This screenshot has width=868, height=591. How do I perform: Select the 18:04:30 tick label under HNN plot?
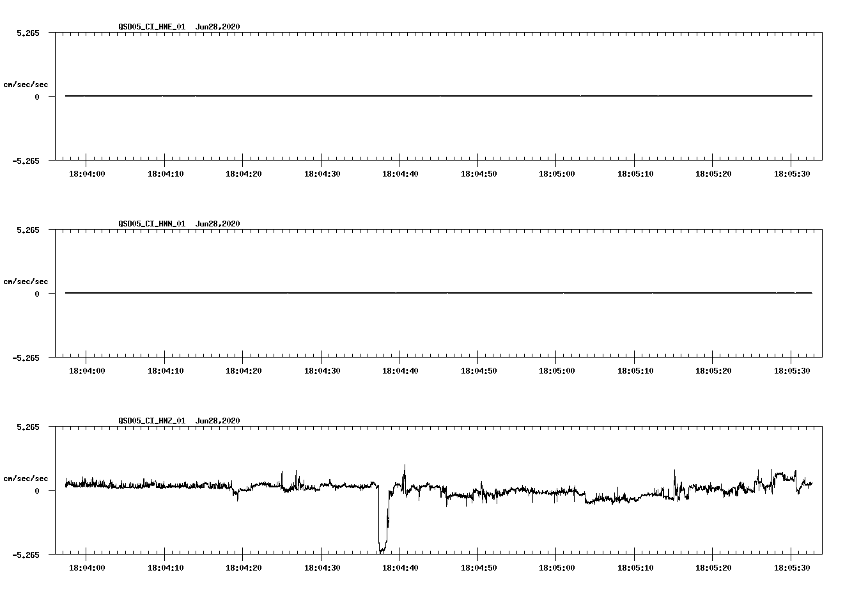coord(322,371)
